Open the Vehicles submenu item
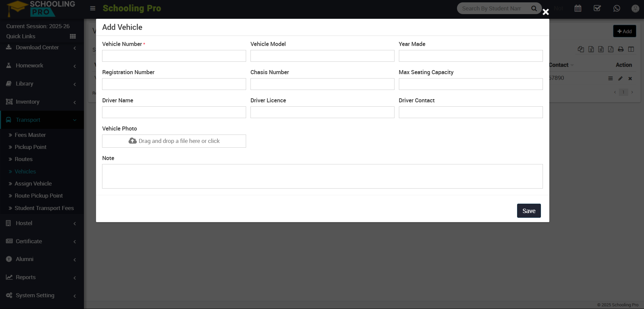 pos(25,171)
